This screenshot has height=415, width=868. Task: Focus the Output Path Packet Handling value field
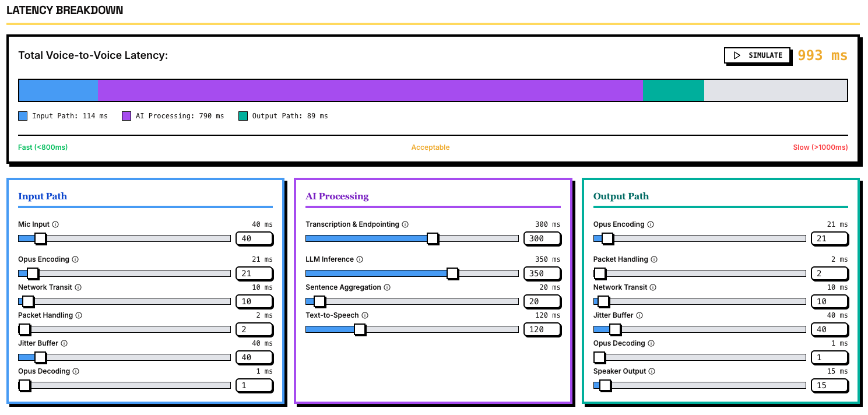click(x=829, y=273)
